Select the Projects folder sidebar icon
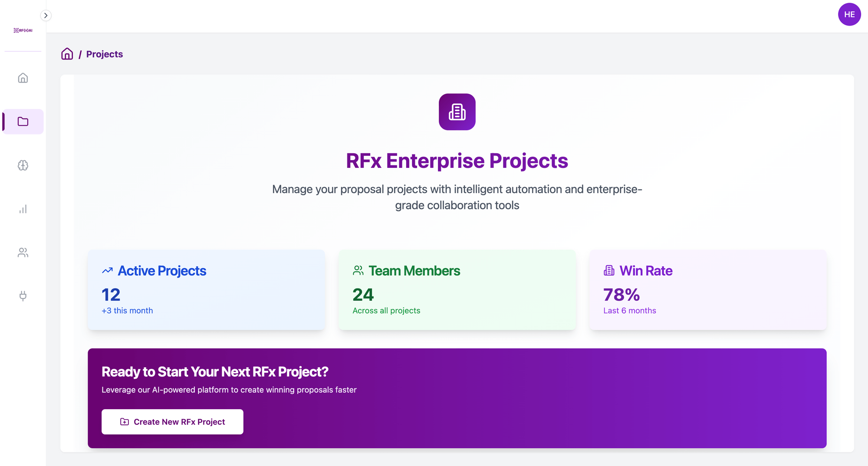 (23, 121)
